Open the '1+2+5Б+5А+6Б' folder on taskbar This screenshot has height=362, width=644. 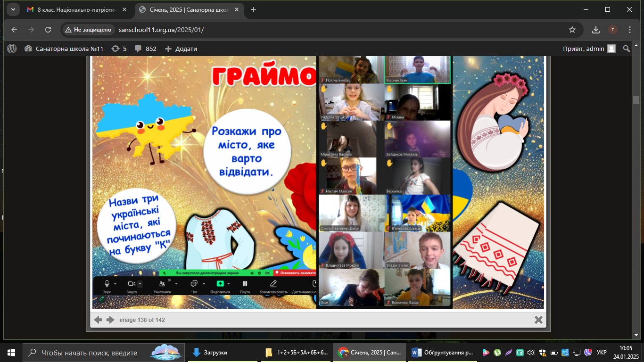click(x=297, y=352)
